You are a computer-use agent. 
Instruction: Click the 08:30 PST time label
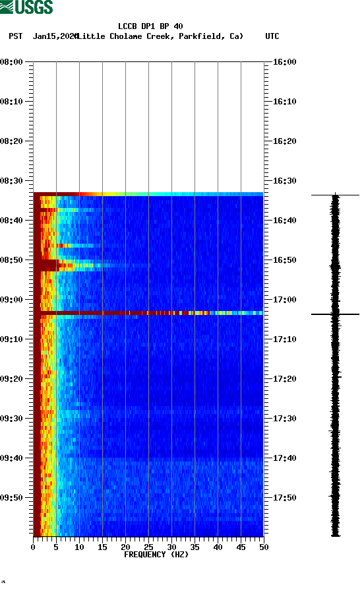click(x=12, y=181)
